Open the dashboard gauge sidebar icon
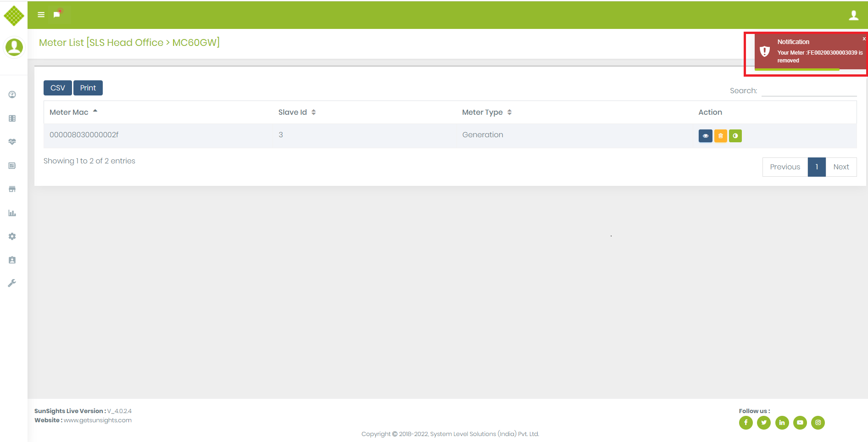The width and height of the screenshot is (868, 442). pyautogui.click(x=12, y=95)
